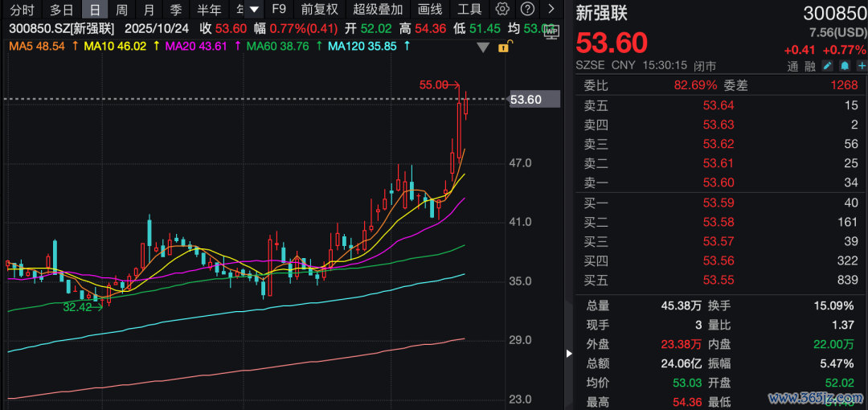The image size is (868, 410).
Task: Expand more time periods dropdown arrow
Action: tap(254, 10)
